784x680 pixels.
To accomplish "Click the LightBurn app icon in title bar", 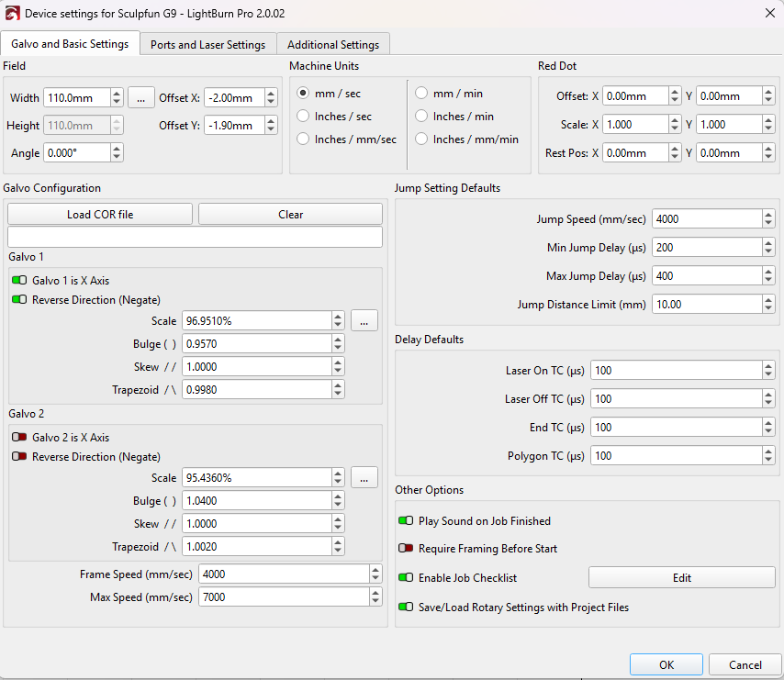I will click(x=12, y=13).
